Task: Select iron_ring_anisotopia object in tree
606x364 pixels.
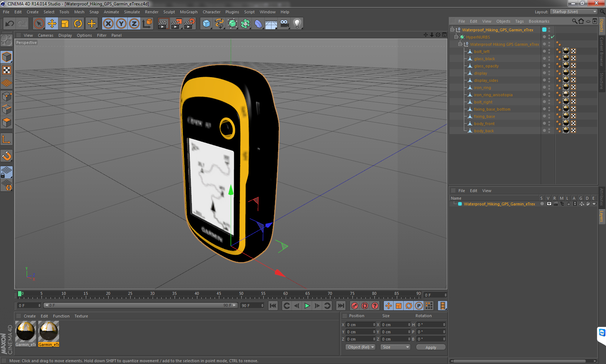Action: 493,95
